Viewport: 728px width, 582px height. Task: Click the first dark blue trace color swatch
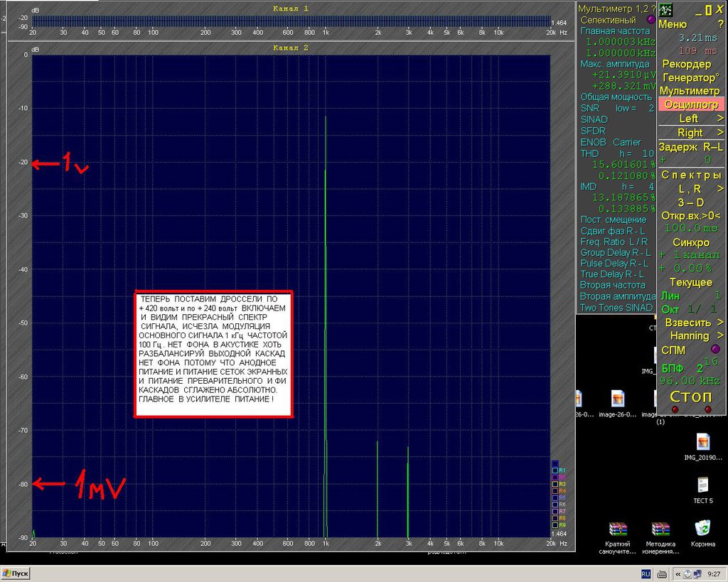click(555, 463)
